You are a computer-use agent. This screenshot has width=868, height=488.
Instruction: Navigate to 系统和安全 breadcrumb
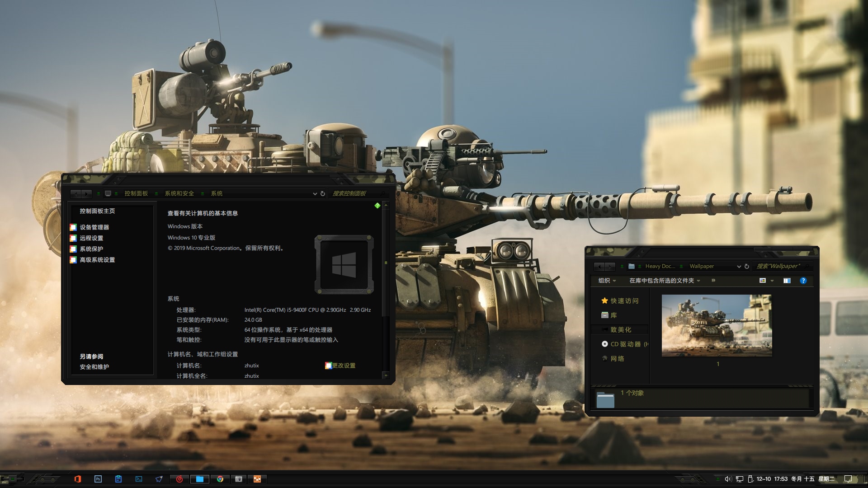pyautogui.click(x=179, y=193)
